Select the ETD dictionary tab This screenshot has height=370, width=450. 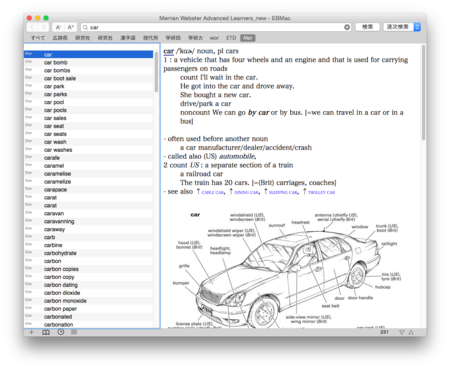click(231, 38)
